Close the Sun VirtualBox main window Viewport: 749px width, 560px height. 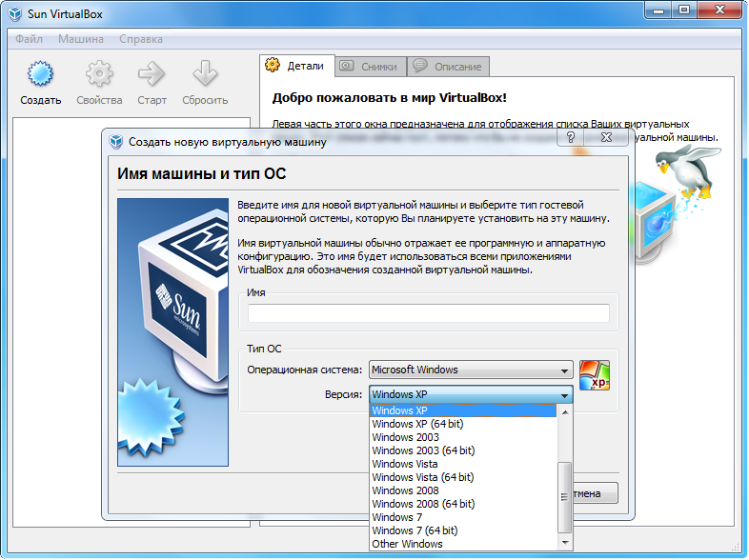point(719,10)
